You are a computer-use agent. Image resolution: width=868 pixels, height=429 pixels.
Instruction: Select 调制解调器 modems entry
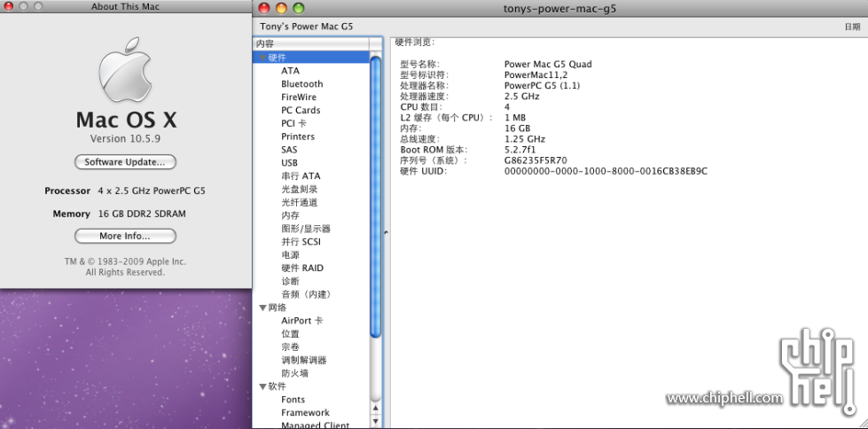tap(304, 361)
